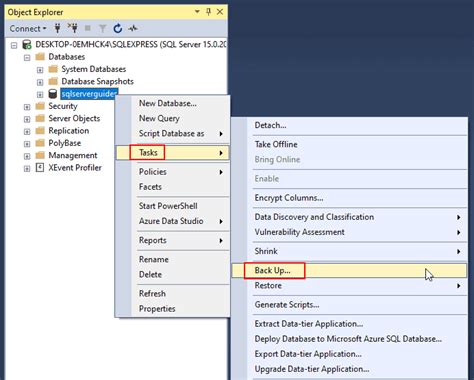The image size is (474, 380).
Task: Click the Refresh circular arrow icon
Action: (x=117, y=29)
